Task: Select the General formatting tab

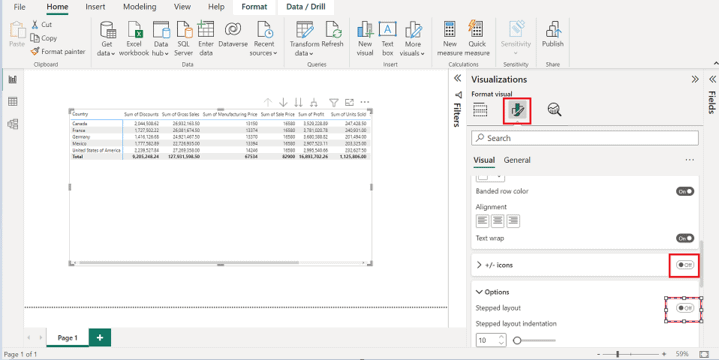Action: [517, 160]
